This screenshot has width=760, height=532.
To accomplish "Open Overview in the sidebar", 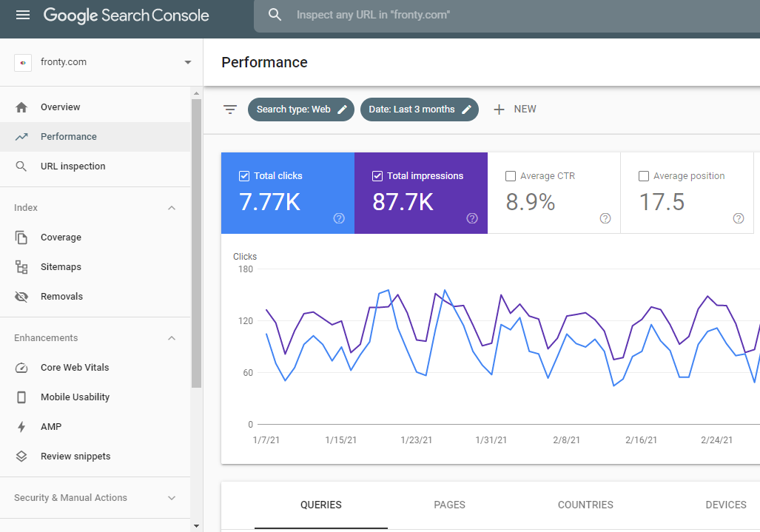I will [95, 107].
